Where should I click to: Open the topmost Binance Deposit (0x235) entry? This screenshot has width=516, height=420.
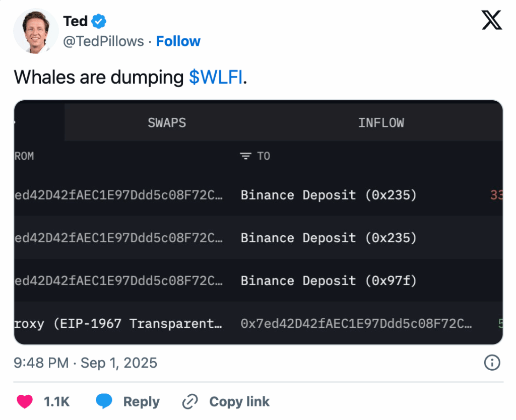[x=329, y=195]
